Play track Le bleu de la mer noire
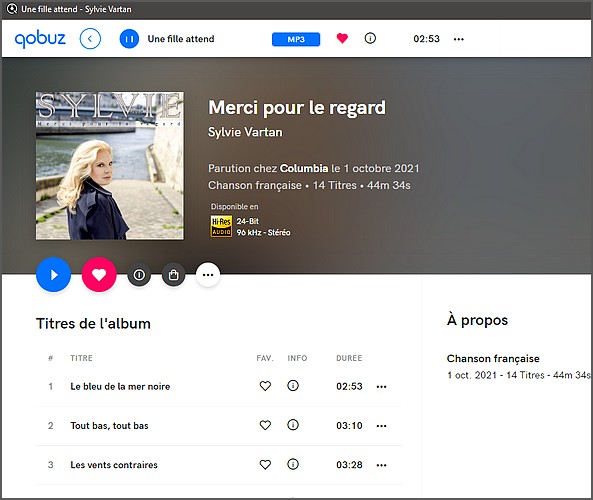 tap(120, 386)
